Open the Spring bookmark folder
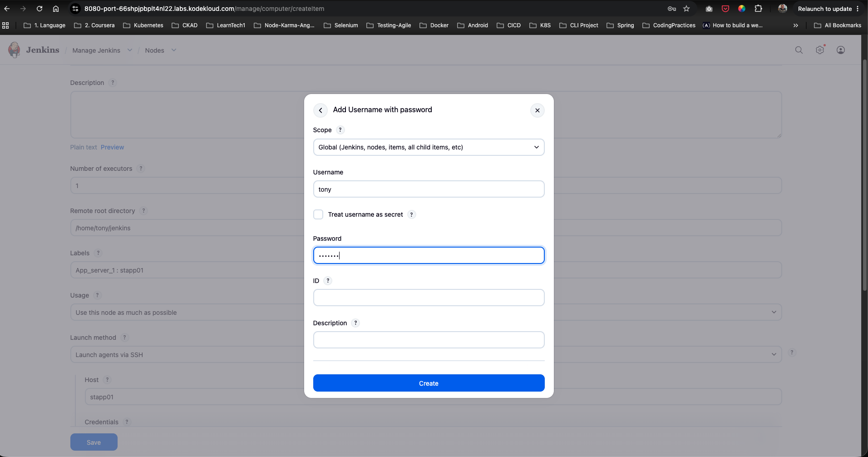868x457 pixels. tap(620, 25)
